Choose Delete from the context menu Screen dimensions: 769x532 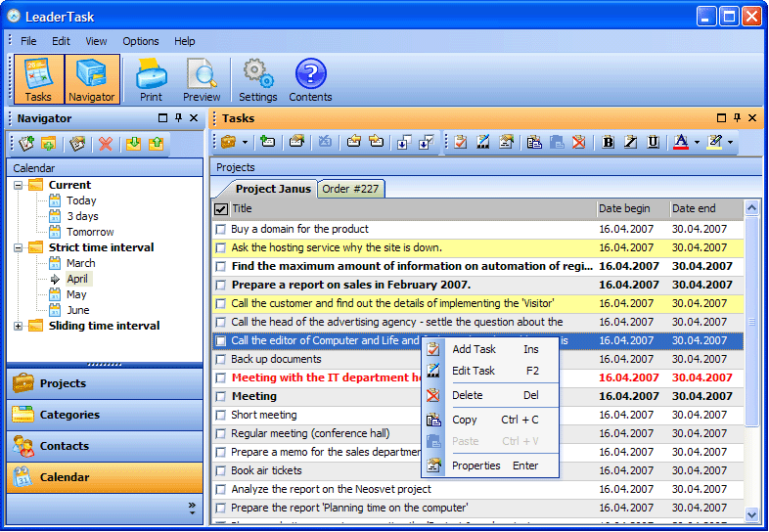(467, 395)
